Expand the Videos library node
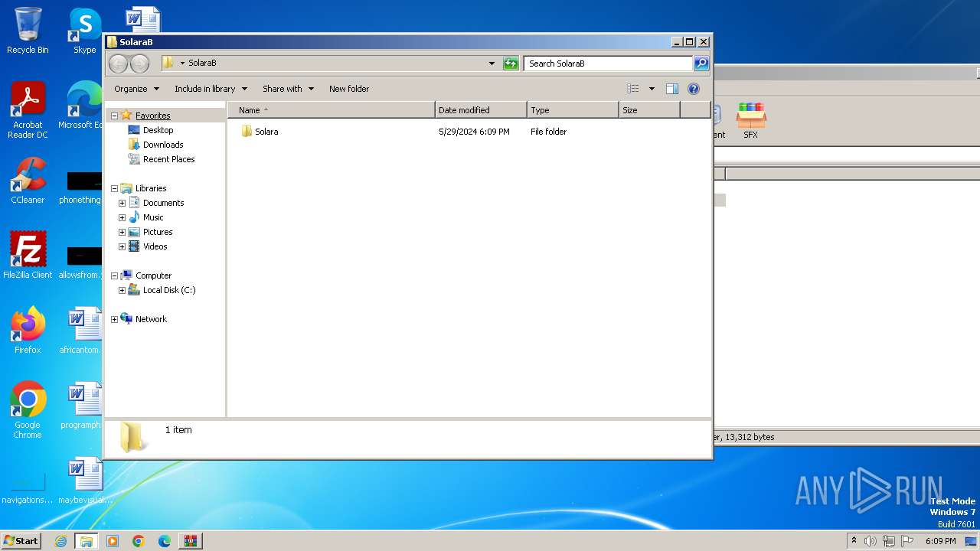The height and width of the screenshot is (551, 980). point(122,246)
